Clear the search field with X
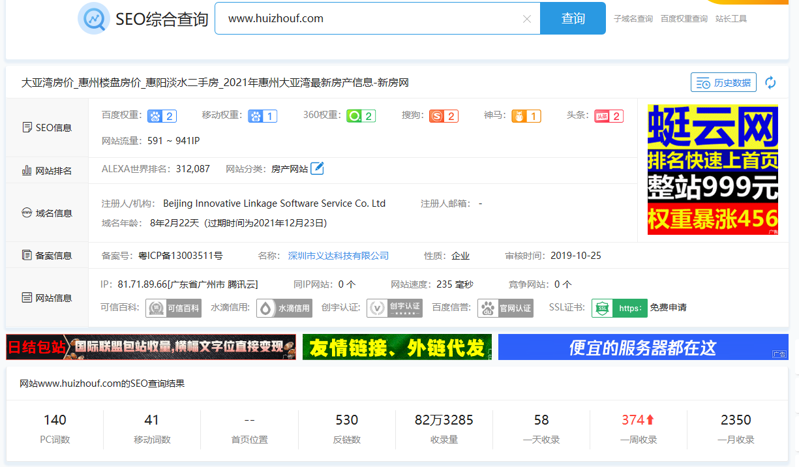 (x=527, y=19)
